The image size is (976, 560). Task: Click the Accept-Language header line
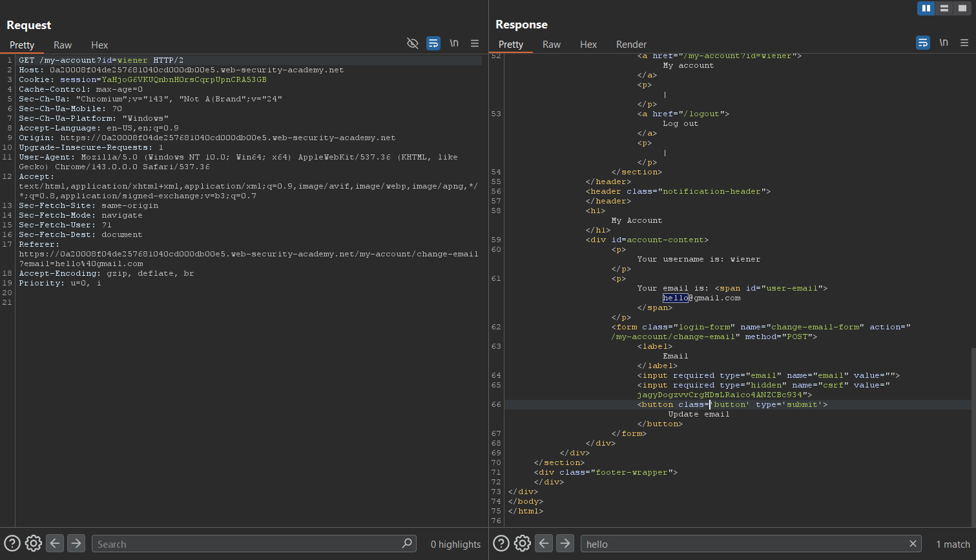(99, 128)
